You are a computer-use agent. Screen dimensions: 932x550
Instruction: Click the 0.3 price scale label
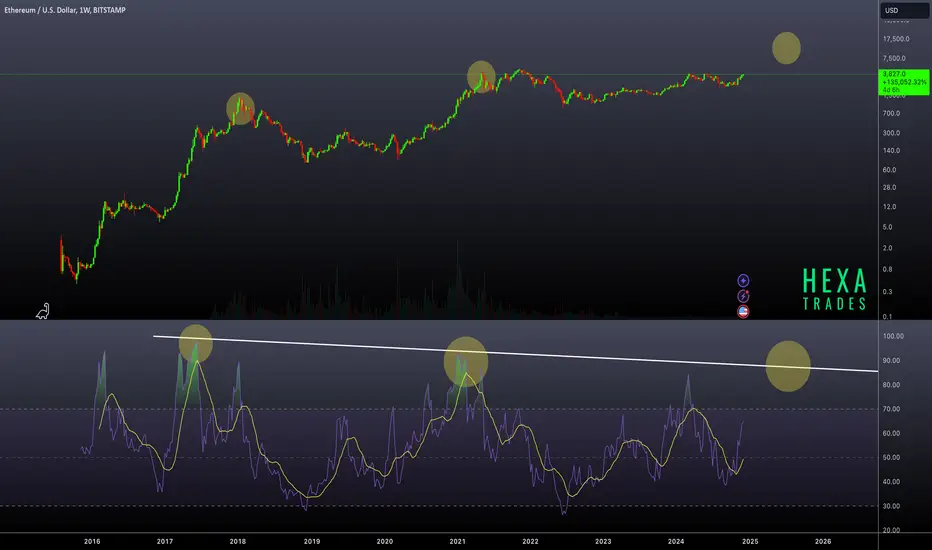point(887,291)
